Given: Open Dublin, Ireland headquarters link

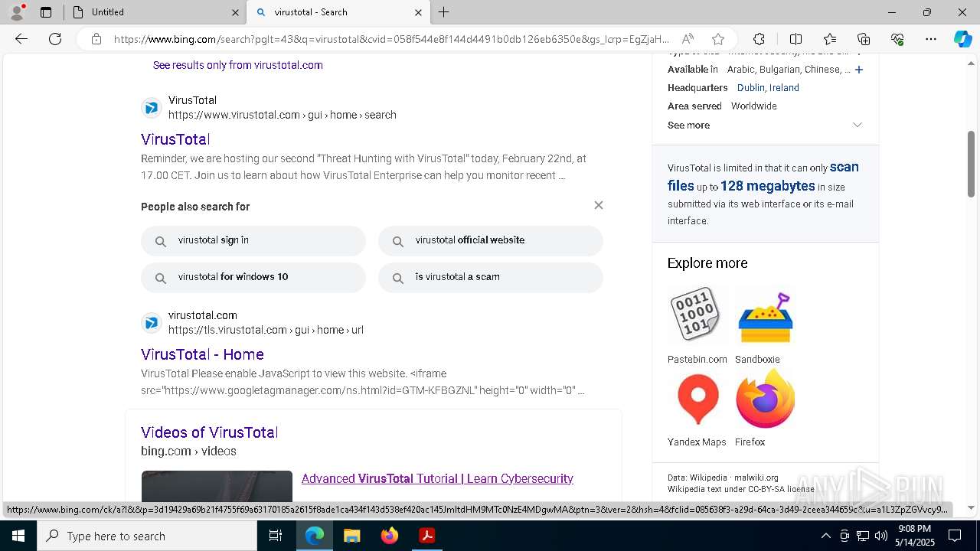Looking at the screenshot, I should point(768,88).
